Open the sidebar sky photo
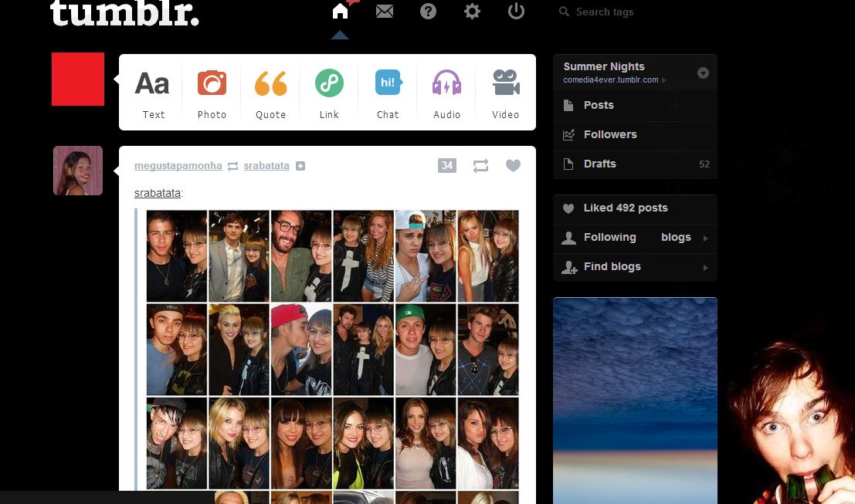855x504 pixels. (635, 401)
